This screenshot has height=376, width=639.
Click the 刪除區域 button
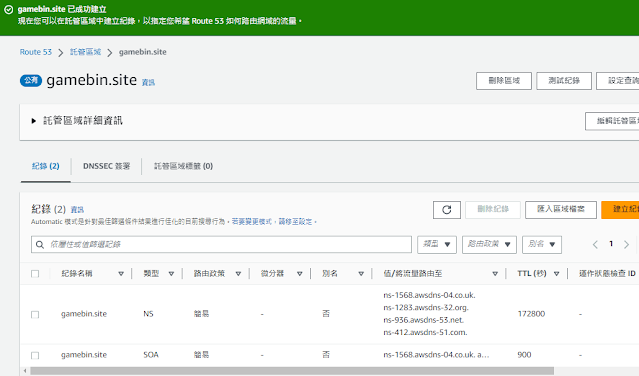tap(504, 81)
